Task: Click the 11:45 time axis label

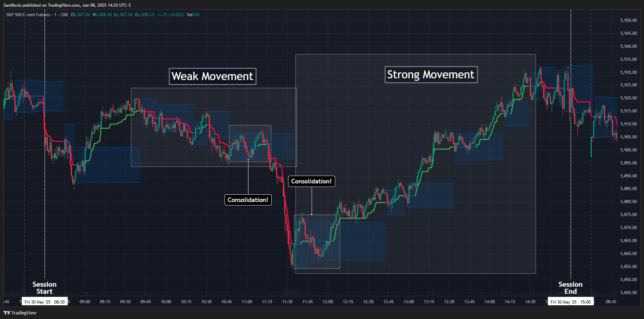Action: pyautogui.click(x=307, y=302)
